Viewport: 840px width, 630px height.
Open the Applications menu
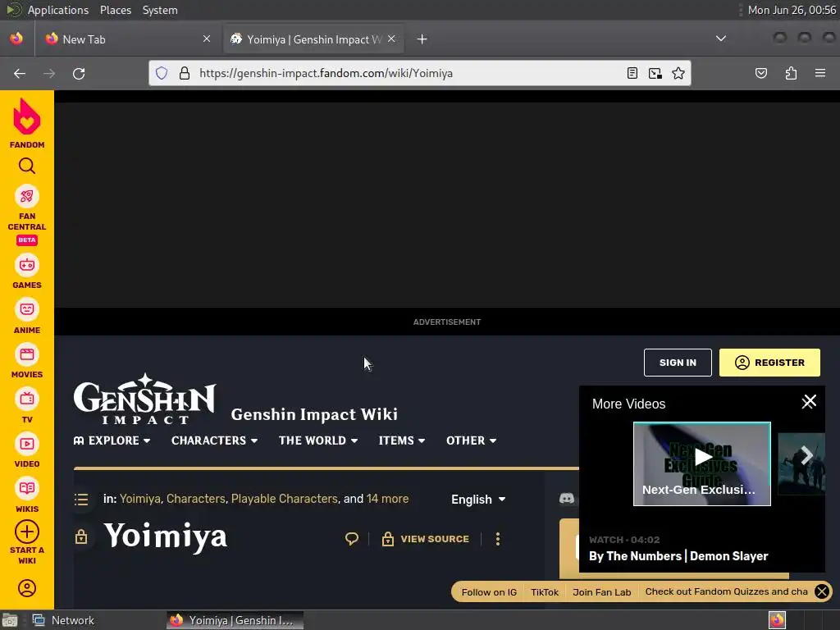(58, 10)
